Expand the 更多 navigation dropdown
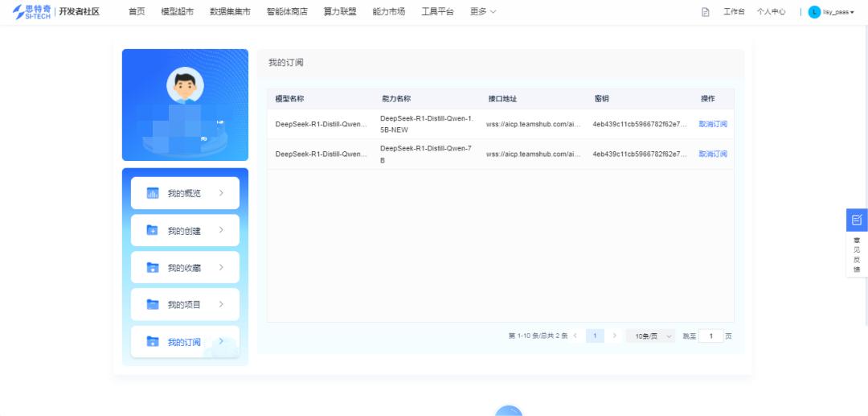The height and width of the screenshot is (416, 868). pyautogui.click(x=483, y=12)
